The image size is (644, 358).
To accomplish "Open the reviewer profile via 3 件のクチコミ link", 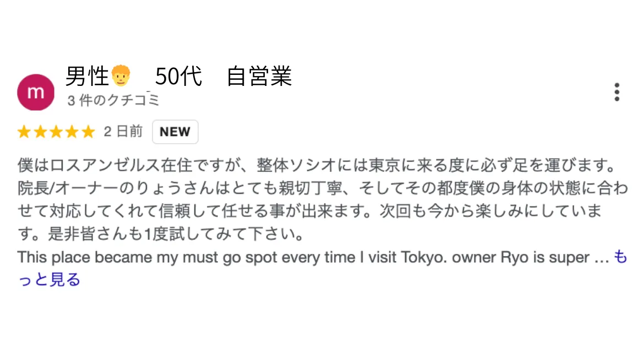I will click(113, 100).
